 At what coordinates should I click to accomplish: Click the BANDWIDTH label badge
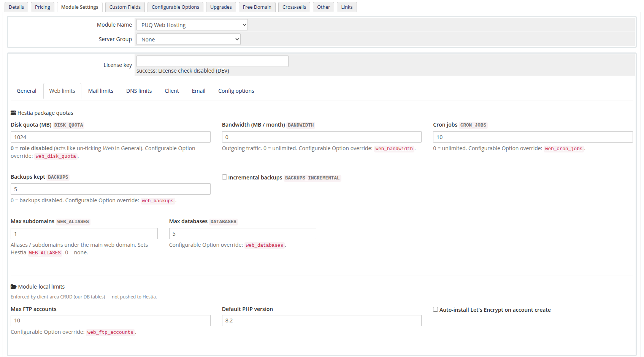(x=301, y=125)
